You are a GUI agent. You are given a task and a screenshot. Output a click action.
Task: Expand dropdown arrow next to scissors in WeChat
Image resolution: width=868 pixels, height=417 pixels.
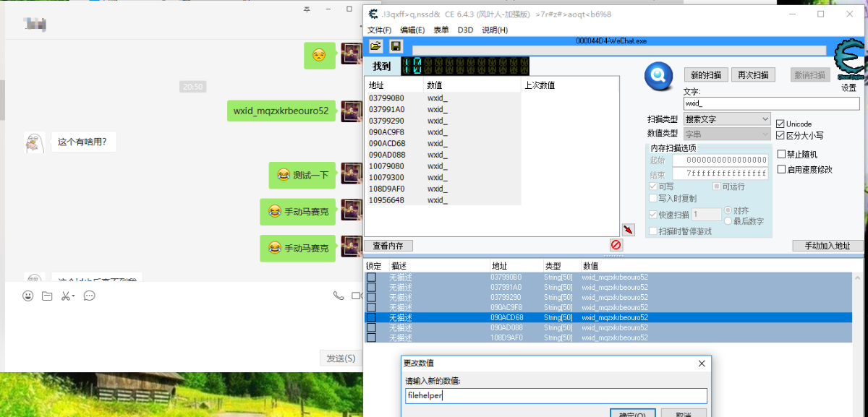point(73,296)
